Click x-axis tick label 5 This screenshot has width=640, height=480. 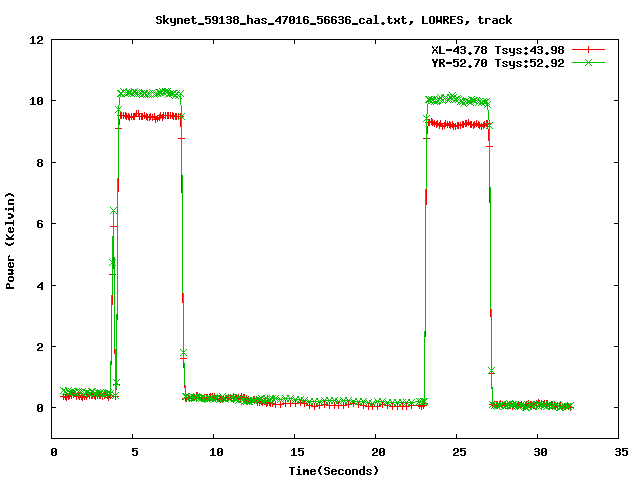pos(135,452)
